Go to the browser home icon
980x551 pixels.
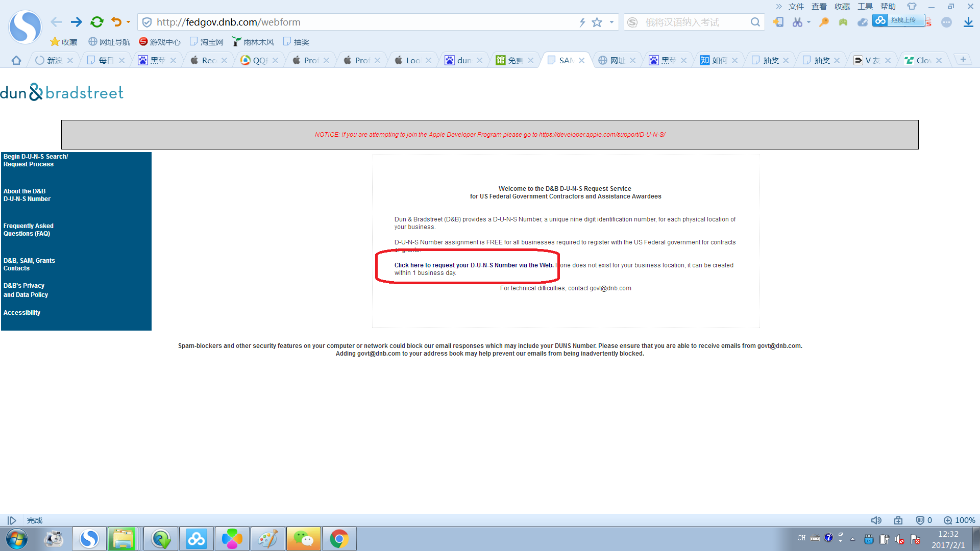coord(16,60)
